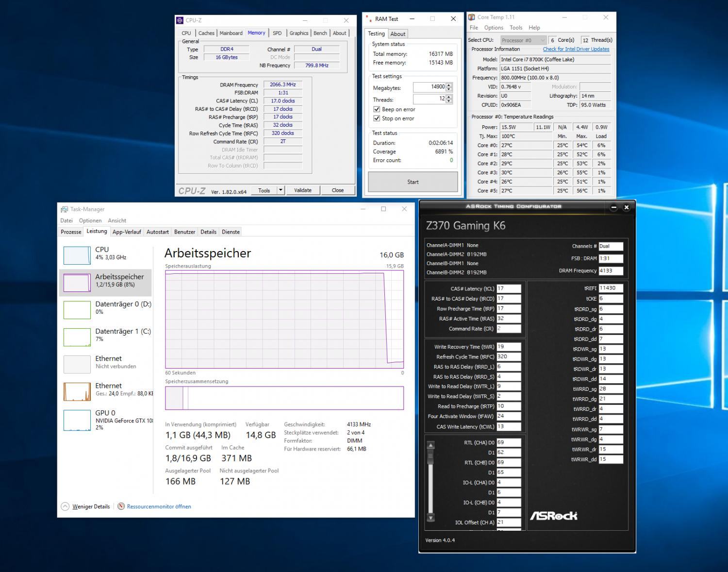
Task: Switch to Caches tab in CPU-Z
Action: 206,33
